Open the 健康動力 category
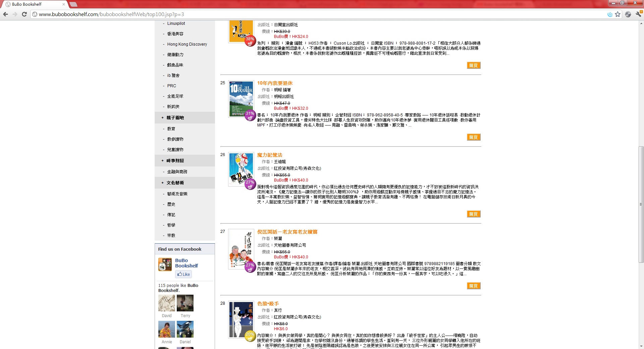644x349 pixels. pyautogui.click(x=175, y=55)
